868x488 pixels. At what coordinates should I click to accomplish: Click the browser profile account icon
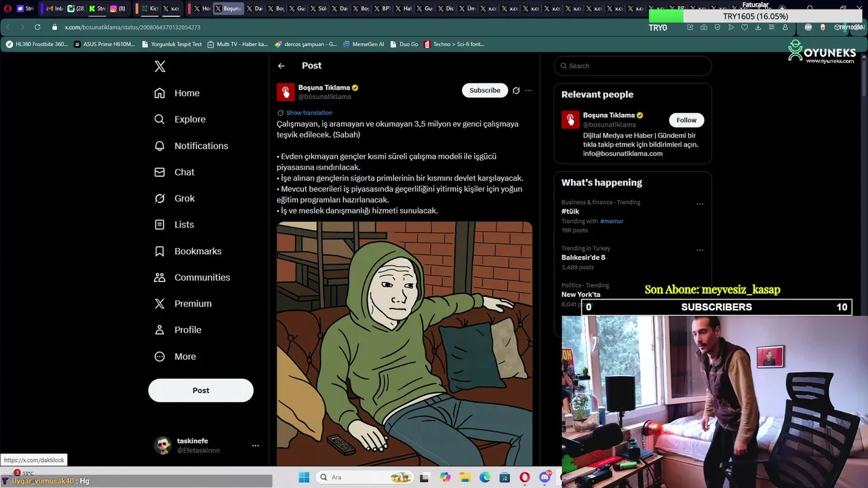[x=785, y=27]
